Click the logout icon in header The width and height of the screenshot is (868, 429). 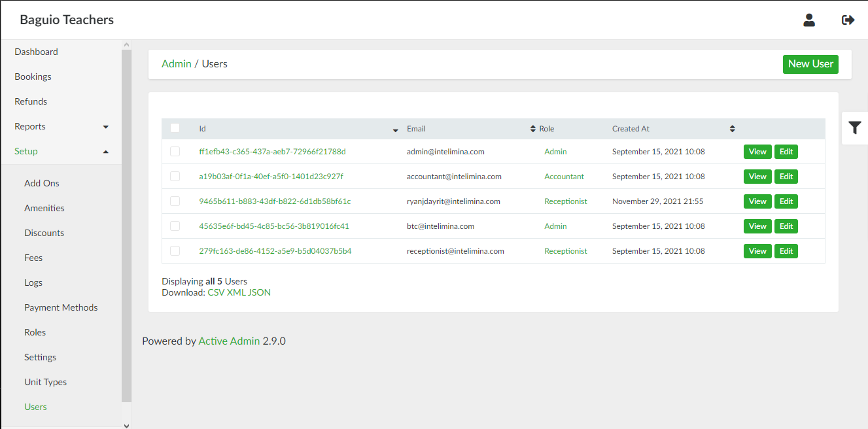tap(848, 20)
